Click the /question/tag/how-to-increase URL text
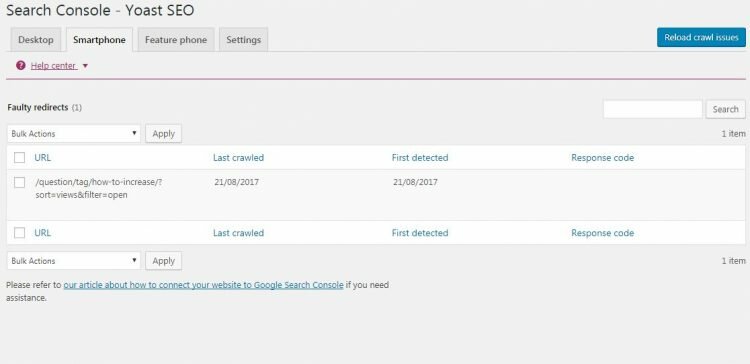Image resolution: width=750 pixels, height=364 pixels. point(99,188)
